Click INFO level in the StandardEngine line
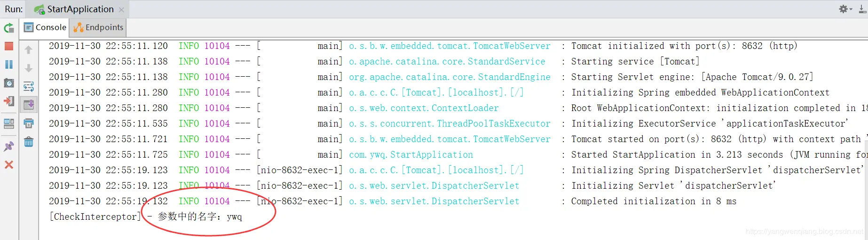 point(189,77)
